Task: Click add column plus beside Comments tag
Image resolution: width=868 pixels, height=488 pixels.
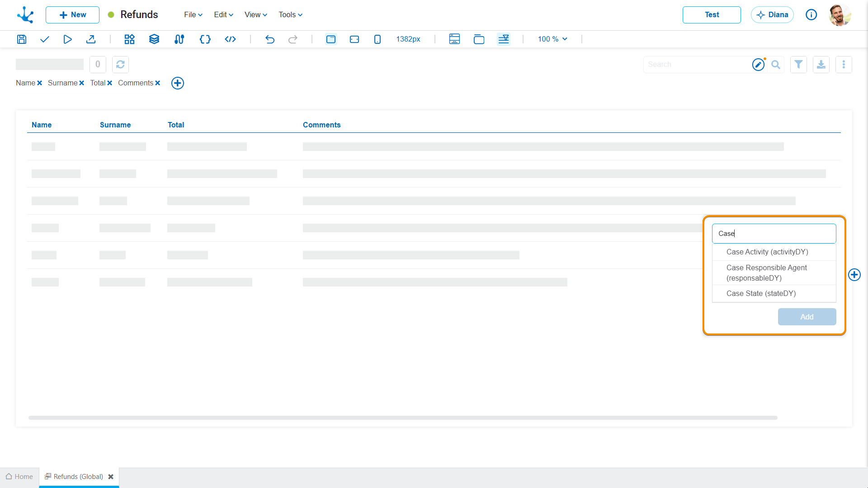Action: click(178, 83)
